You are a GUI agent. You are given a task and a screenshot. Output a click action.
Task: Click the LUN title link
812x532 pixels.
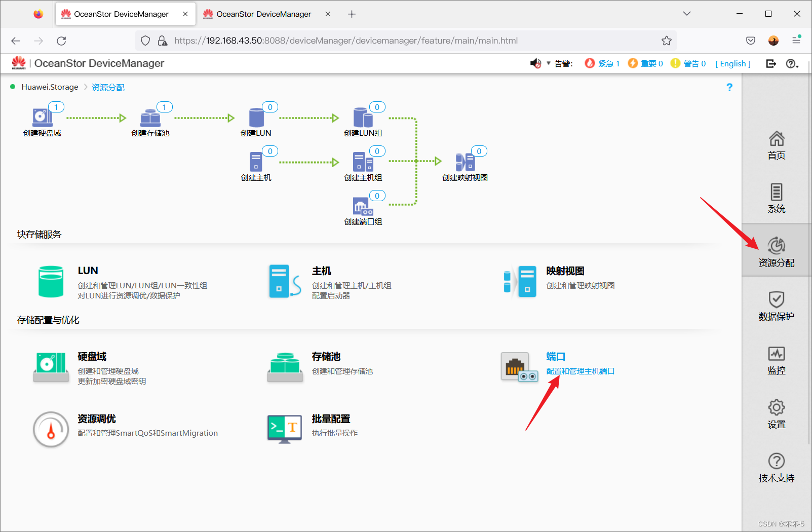point(88,271)
